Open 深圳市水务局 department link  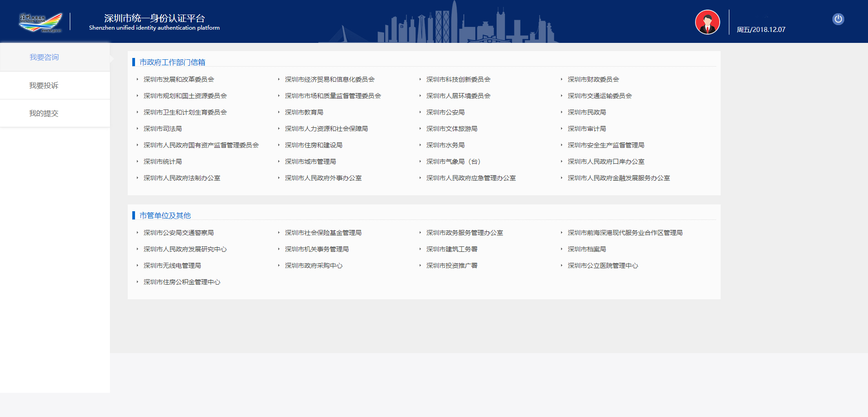click(445, 145)
